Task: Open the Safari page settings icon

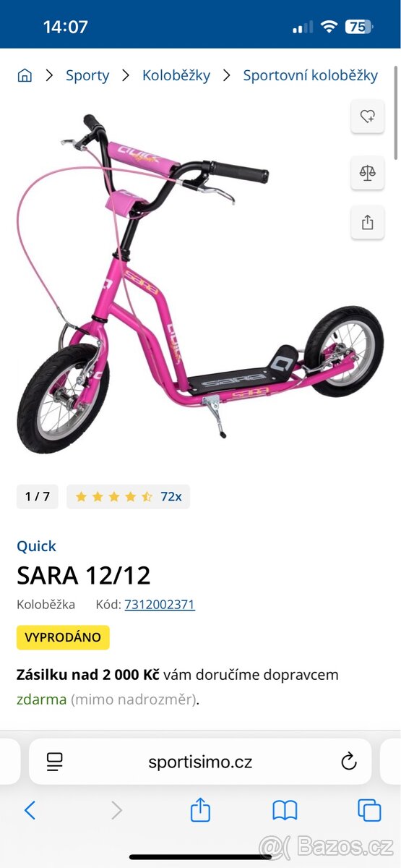Action: tap(54, 761)
